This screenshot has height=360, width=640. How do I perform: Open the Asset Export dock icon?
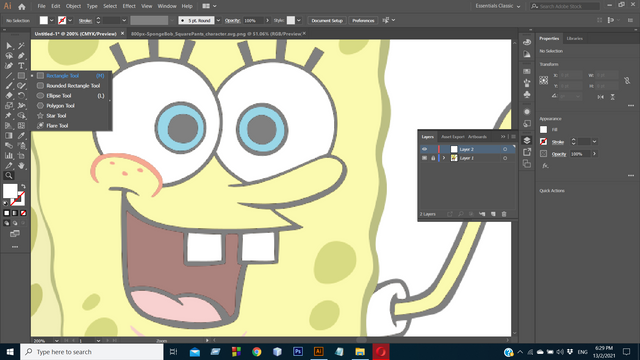[x=527, y=152]
